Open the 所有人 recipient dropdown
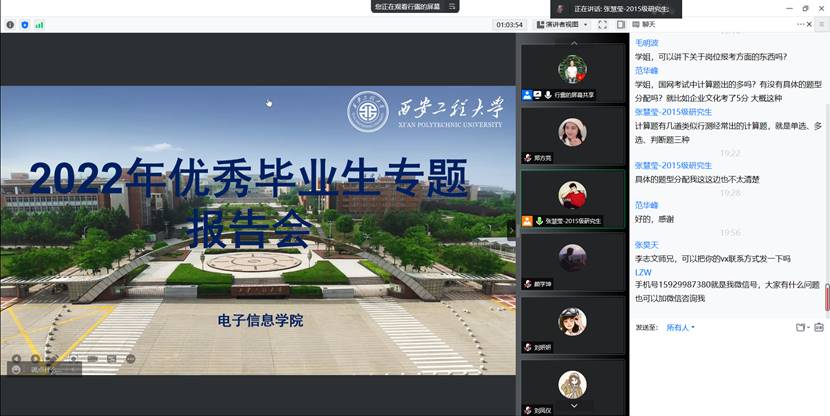Screen dimensions: 830x416 click(680, 327)
